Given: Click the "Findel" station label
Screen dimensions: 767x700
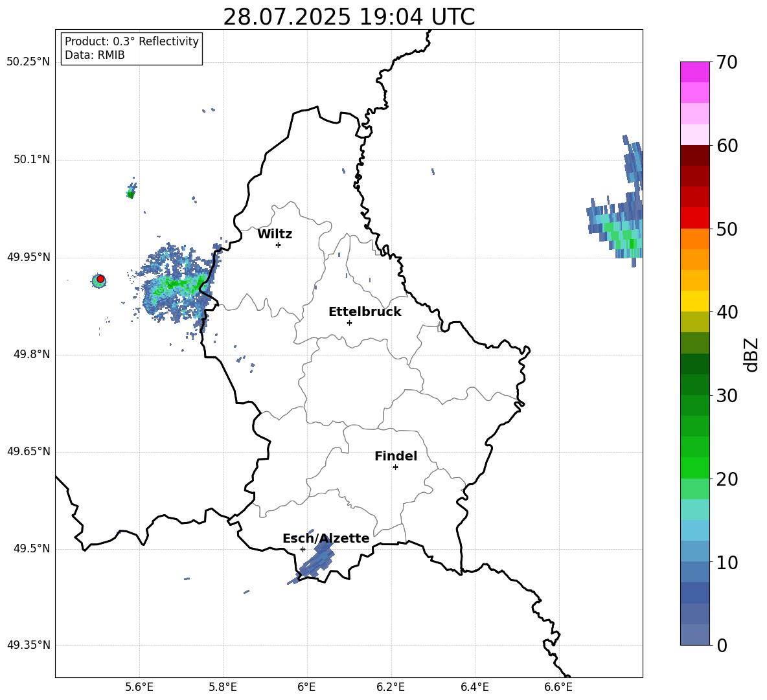Looking at the screenshot, I should point(396,456).
